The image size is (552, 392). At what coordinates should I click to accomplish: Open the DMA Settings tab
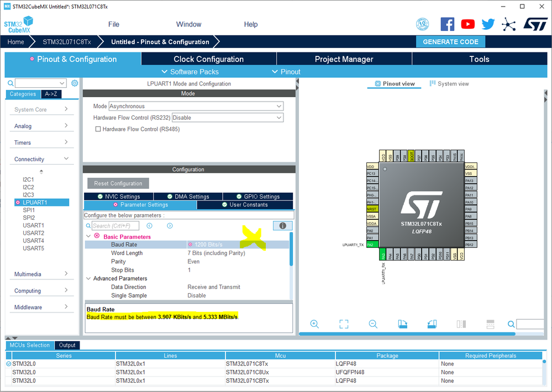coord(188,197)
